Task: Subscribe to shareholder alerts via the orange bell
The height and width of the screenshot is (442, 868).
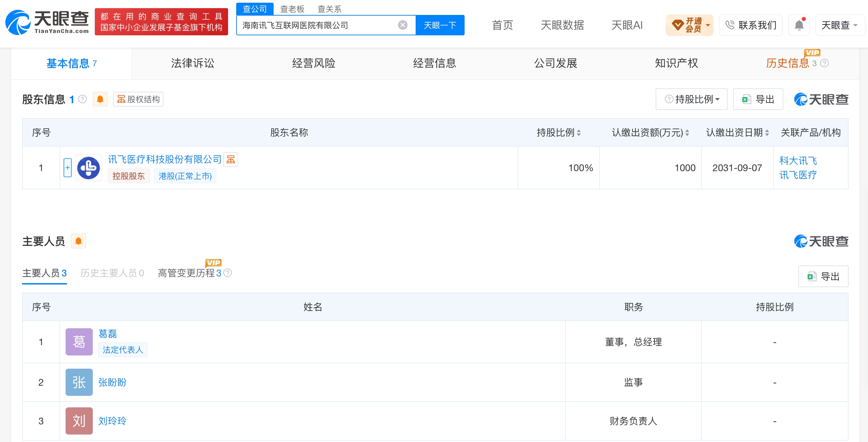Action: tap(100, 99)
